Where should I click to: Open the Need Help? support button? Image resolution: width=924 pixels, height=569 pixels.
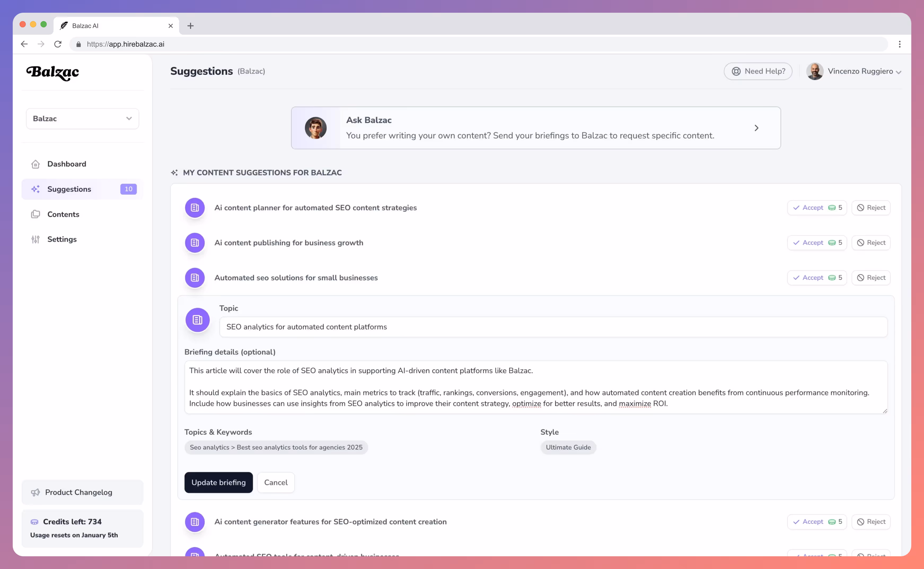click(758, 72)
